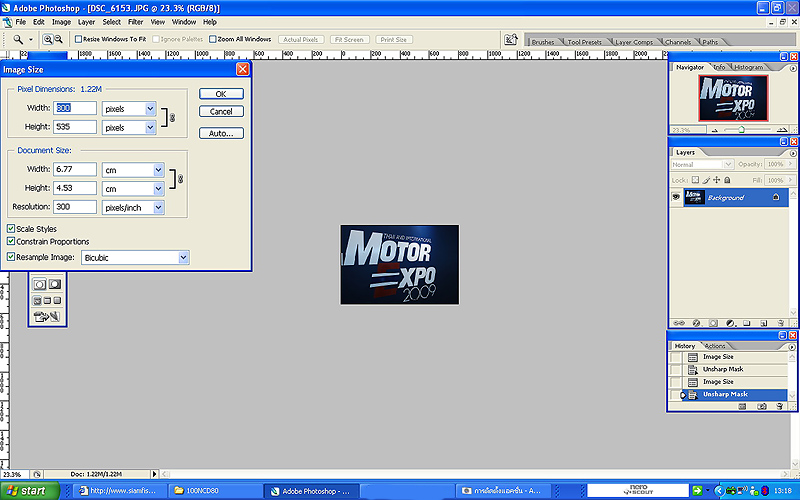Select Full Screen With Menu Bar icon
The width and height of the screenshot is (800, 500).
point(47,301)
